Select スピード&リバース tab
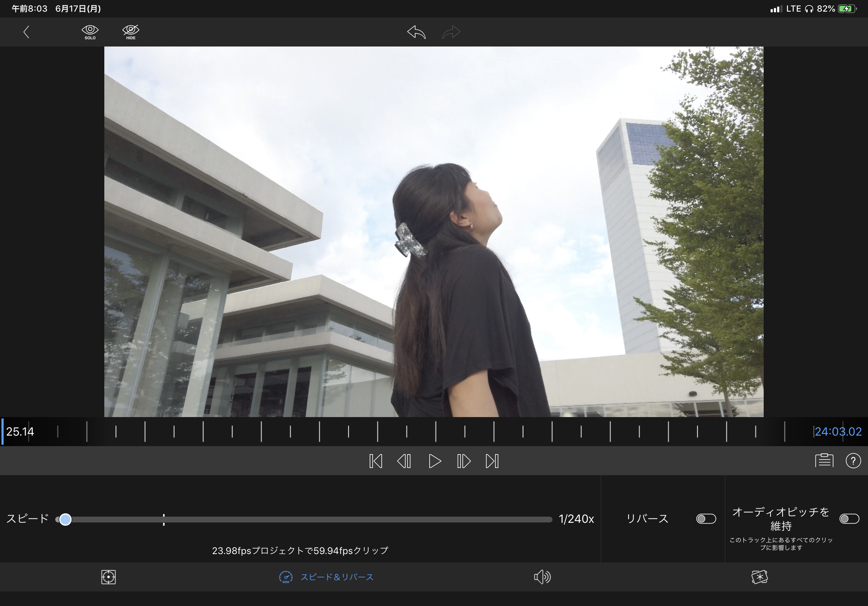868x606 pixels. click(326, 577)
